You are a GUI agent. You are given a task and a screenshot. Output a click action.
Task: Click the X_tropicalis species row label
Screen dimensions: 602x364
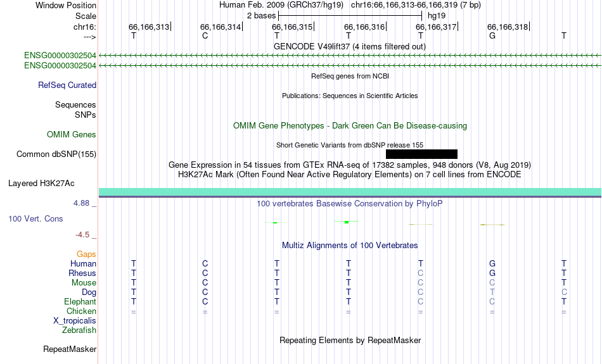click(75, 321)
